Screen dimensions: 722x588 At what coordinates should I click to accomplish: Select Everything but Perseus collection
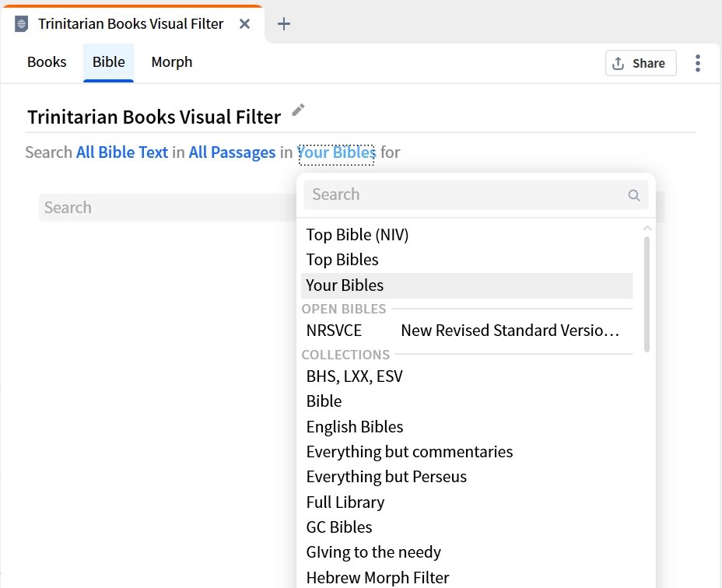click(467, 477)
